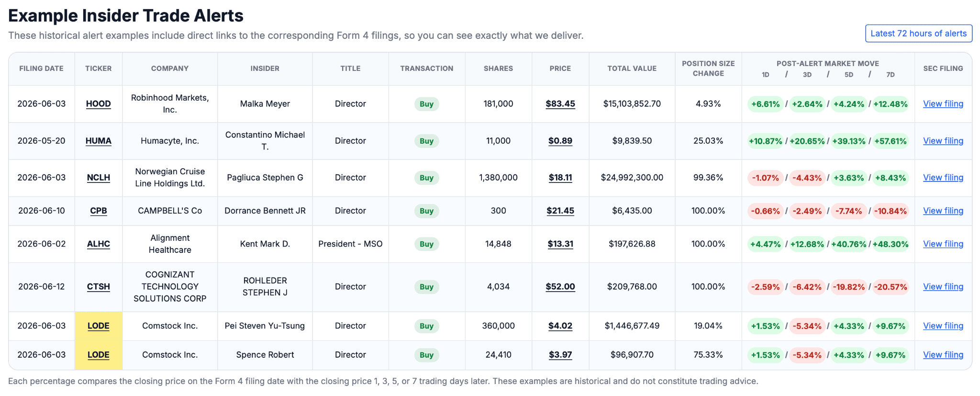The image size is (980, 396).
Task: Click the +57.61% 7D move badge
Action: (891, 141)
